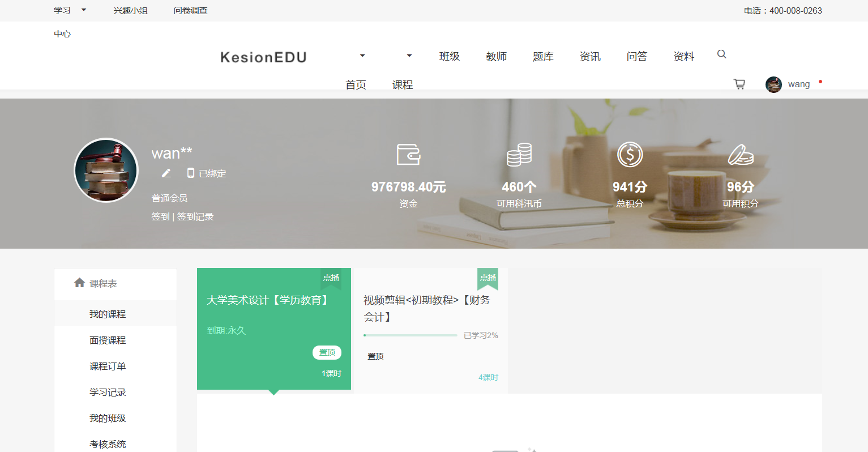Click the 签到 link
Image resolution: width=868 pixels, height=452 pixels.
point(160,216)
